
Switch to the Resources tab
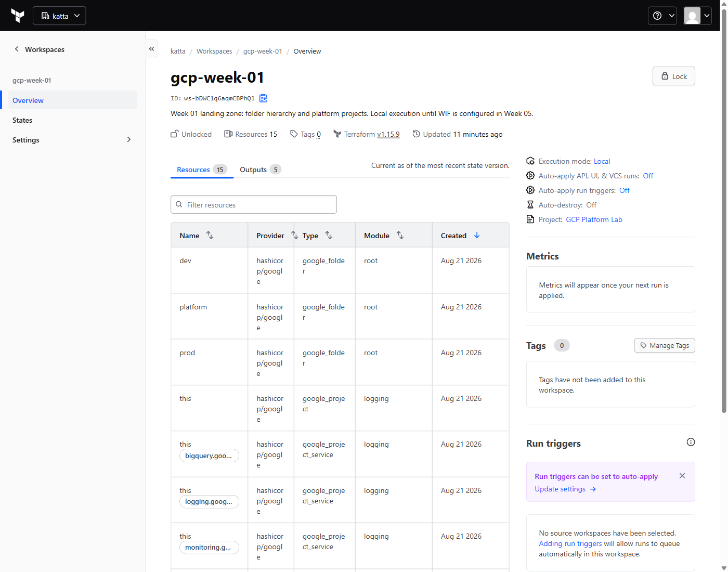(x=202, y=170)
